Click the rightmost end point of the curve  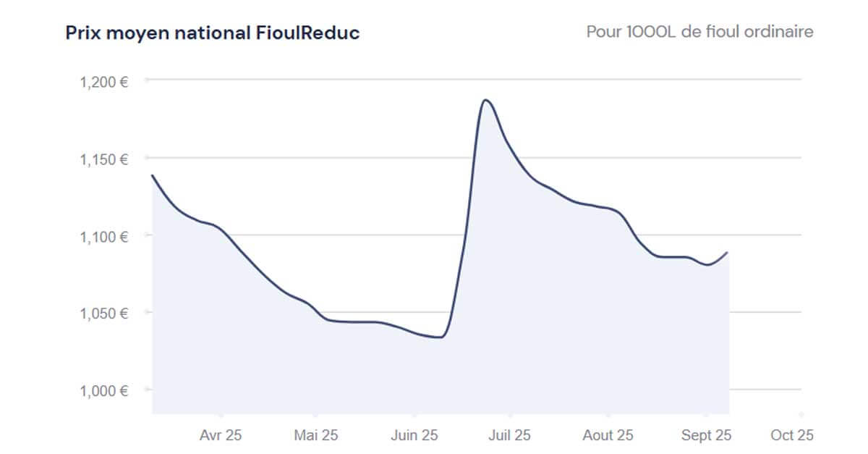tap(728, 252)
